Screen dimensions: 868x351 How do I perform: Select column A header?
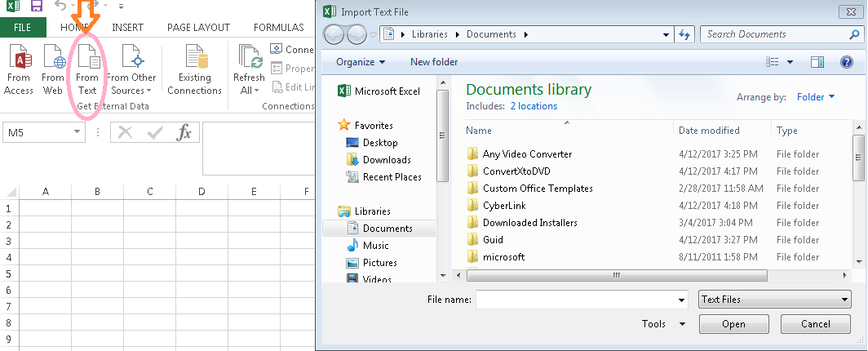(x=46, y=192)
